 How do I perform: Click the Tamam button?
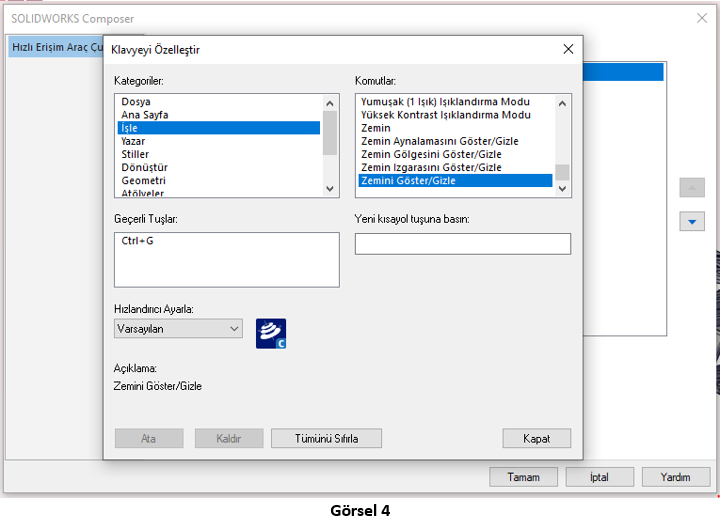pos(523,477)
